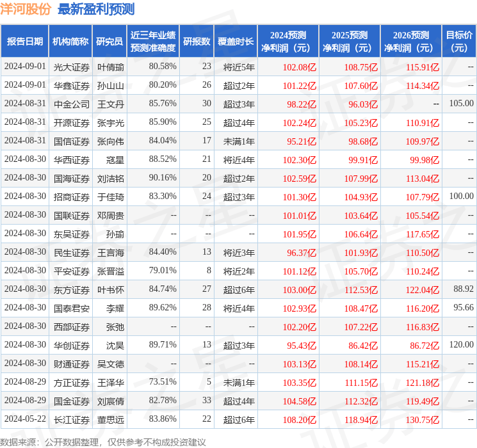The height and width of the screenshot is (448, 477).
Task: Select the 财通证券 institution cell
Action: [x=72, y=364]
